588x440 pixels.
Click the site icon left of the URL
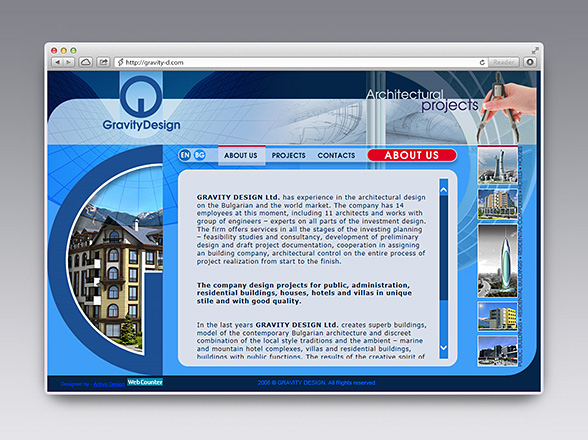pos(120,62)
